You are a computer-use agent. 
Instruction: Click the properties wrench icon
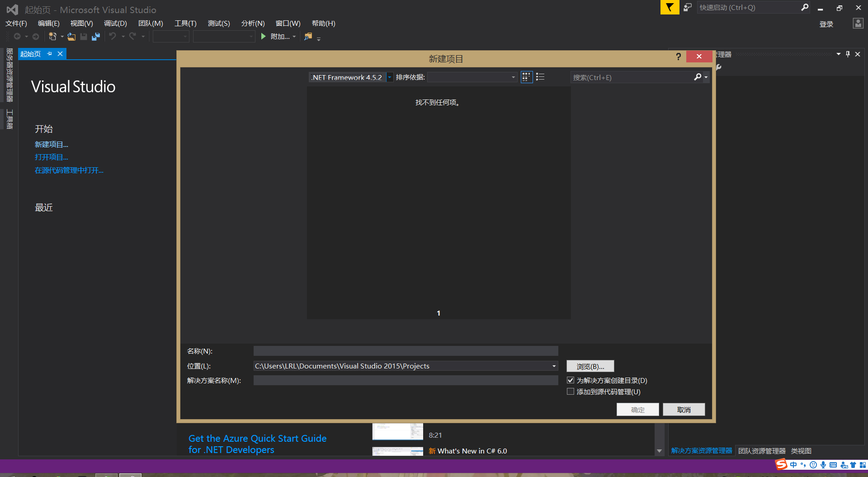pos(718,67)
